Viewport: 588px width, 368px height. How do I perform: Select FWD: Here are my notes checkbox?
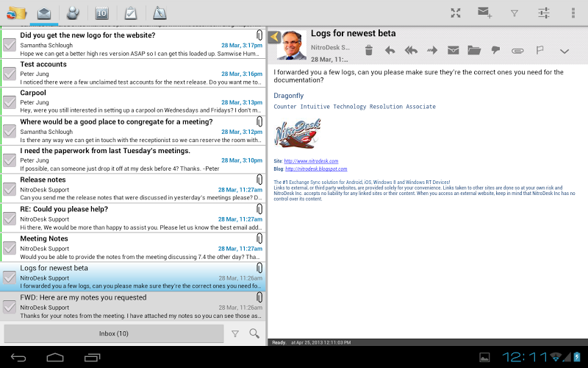click(x=10, y=306)
